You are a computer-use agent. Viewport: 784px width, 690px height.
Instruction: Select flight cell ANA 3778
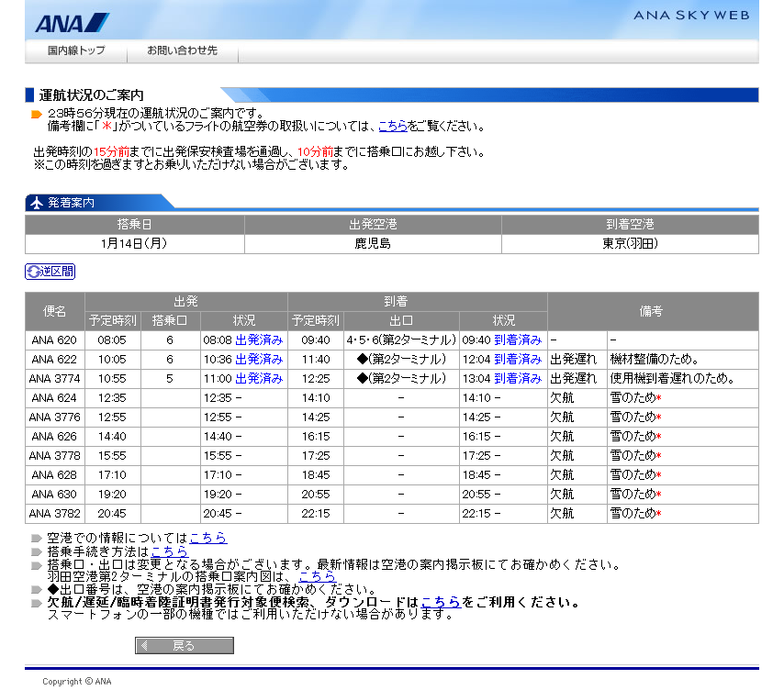(x=54, y=456)
